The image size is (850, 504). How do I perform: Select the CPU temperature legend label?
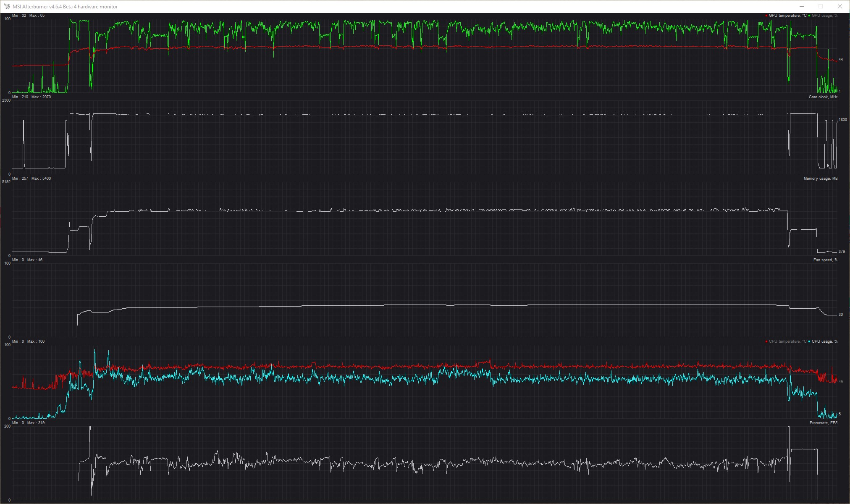787,341
